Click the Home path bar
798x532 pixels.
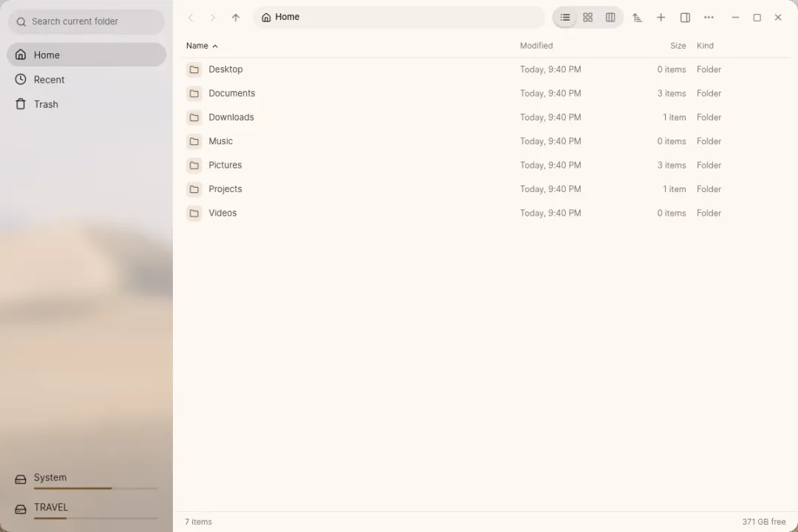[x=399, y=17]
